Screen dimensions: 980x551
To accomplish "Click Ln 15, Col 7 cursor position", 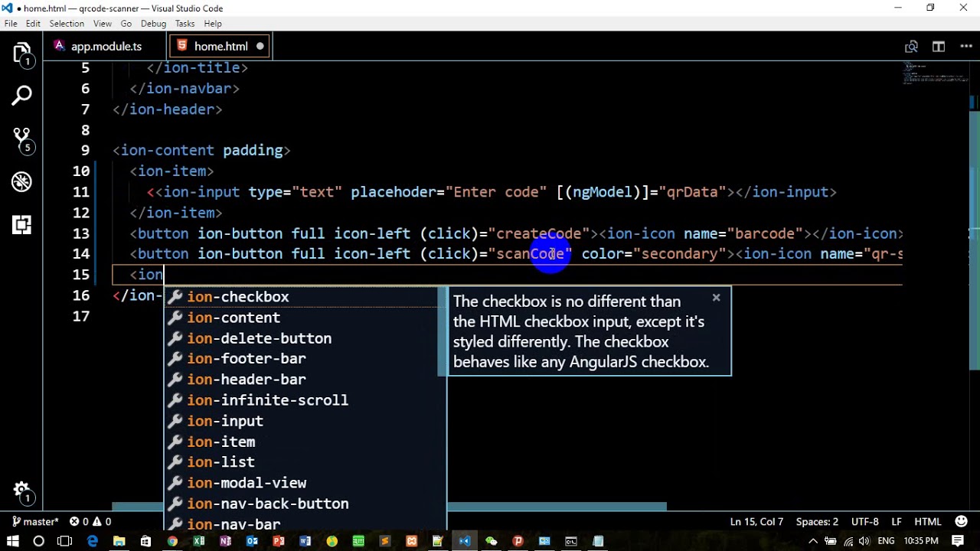I will pos(756,521).
